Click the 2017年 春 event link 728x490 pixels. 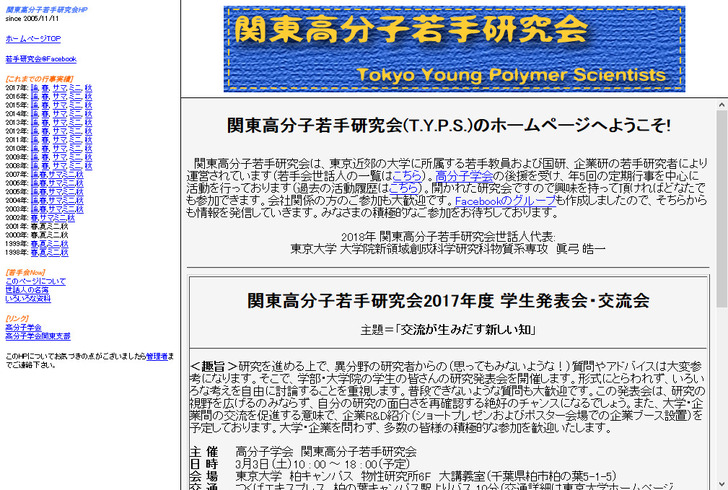(x=45, y=88)
